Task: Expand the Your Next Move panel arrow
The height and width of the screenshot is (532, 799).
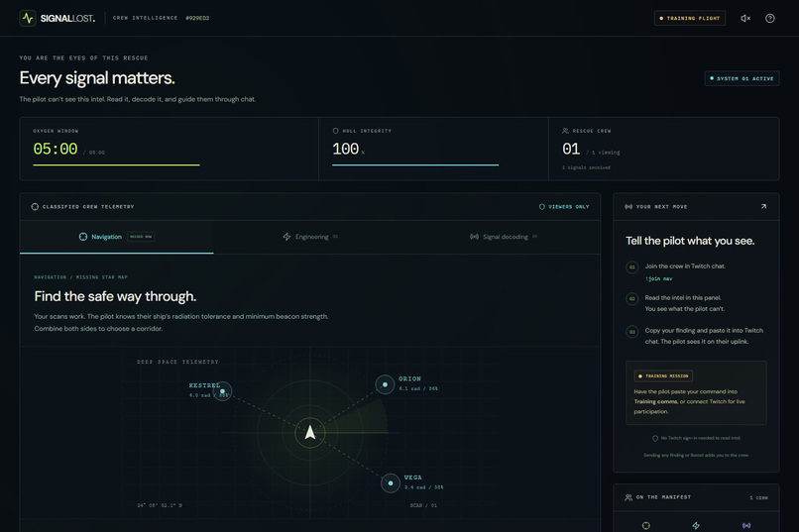Action: pyautogui.click(x=763, y=207)
